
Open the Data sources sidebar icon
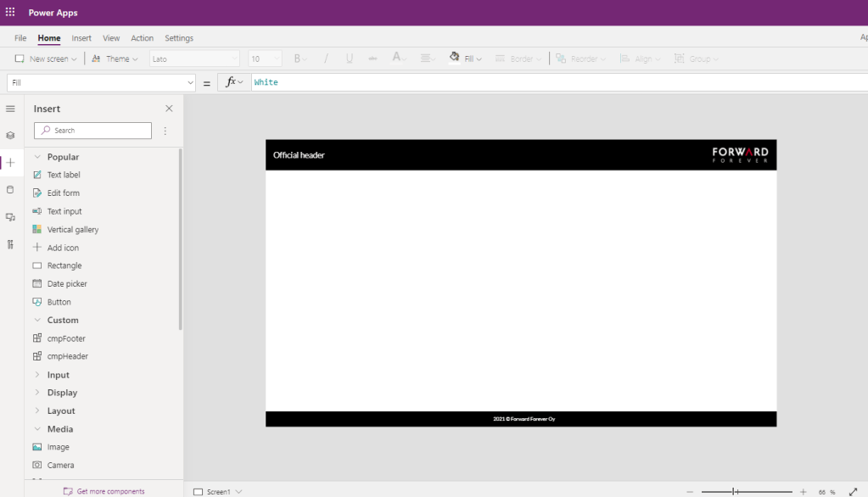coord(10,190)
